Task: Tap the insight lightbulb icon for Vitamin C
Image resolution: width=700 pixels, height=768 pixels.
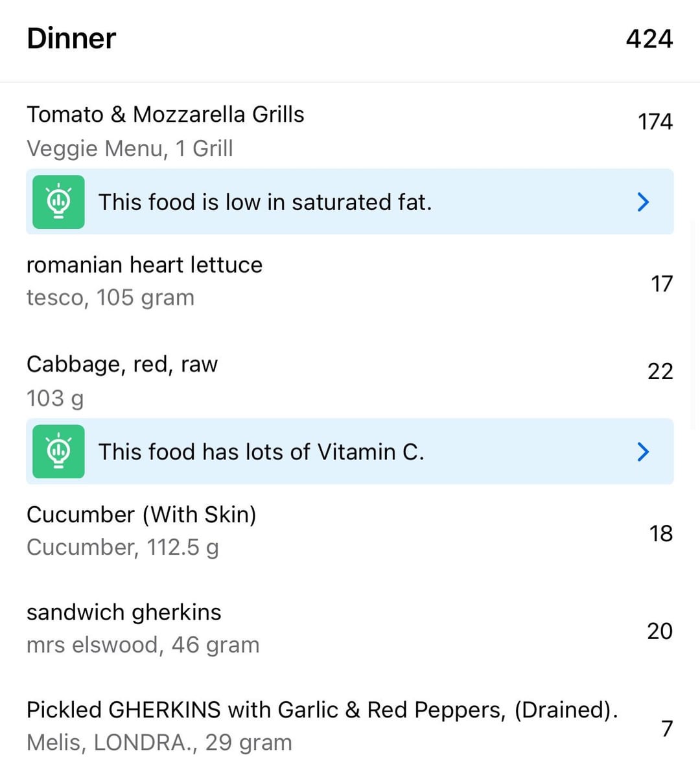Action: click(58, 452)
